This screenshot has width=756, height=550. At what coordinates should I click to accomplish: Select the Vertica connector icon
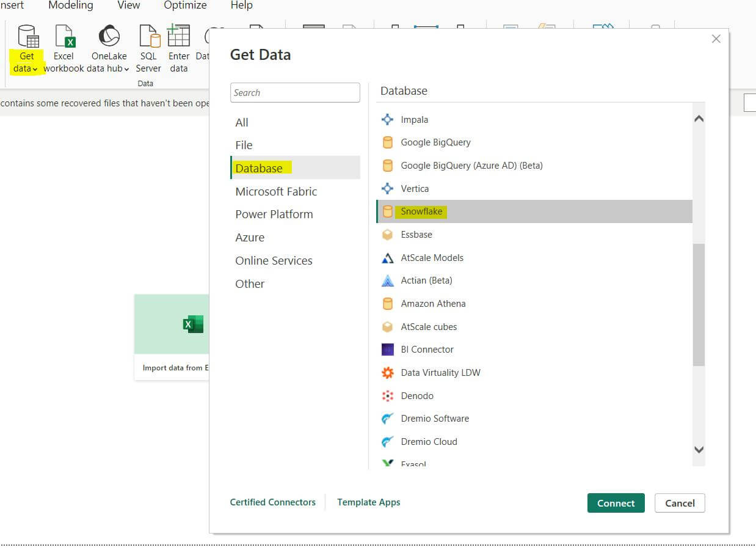[x=387, y=189]
